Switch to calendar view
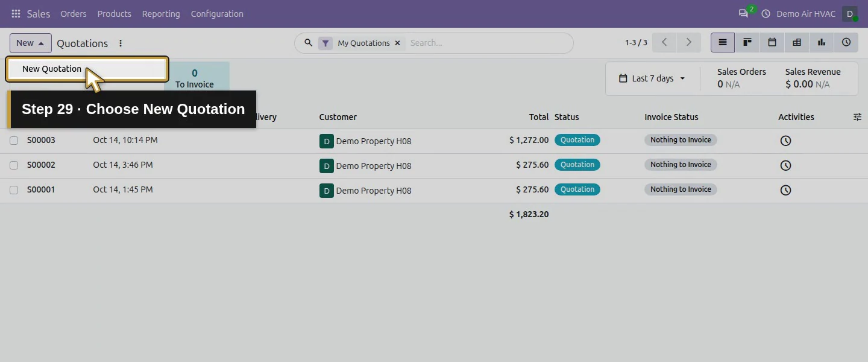 [x=772, y=43]
